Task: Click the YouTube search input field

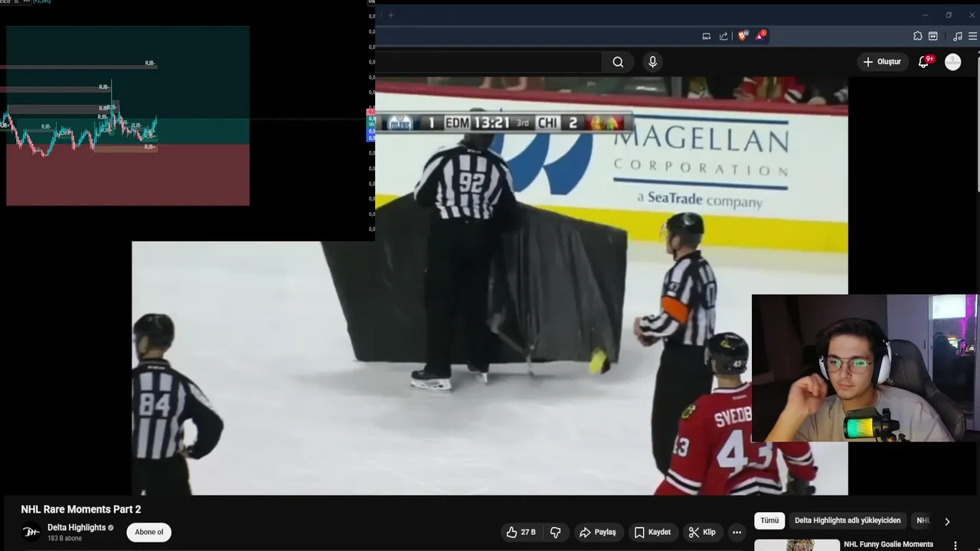Action: 488,62
